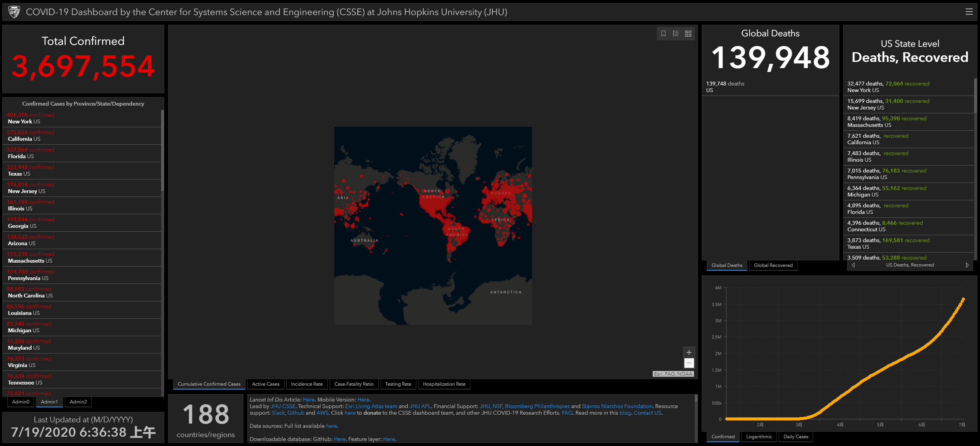Switch to Global Recovered tab
The image size is (980, 446).
pos(773,265)
